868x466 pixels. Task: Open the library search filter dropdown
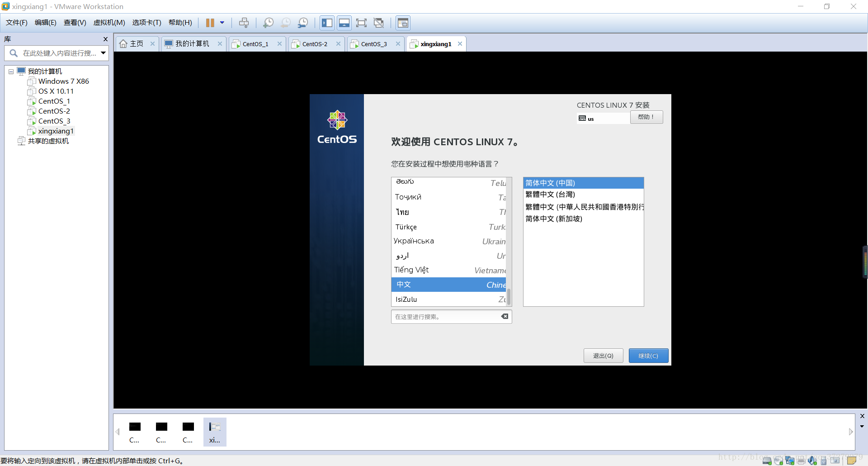104,53
